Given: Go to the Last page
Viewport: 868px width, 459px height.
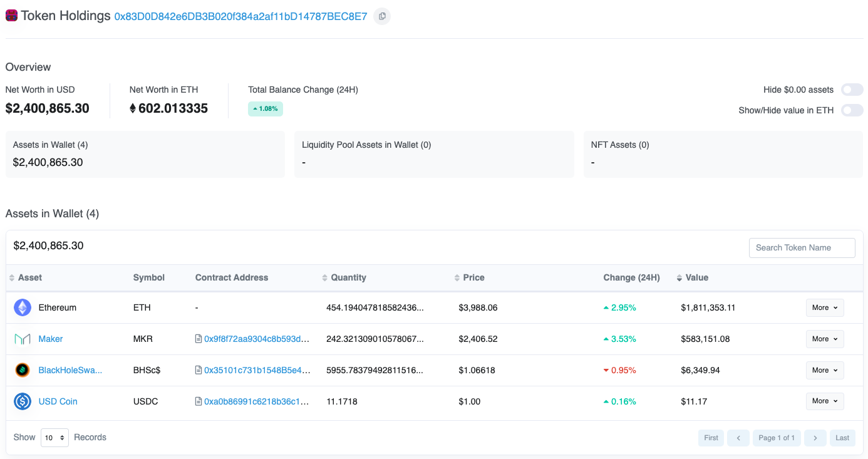Looking at the screenshot, I should click(842, 438).
